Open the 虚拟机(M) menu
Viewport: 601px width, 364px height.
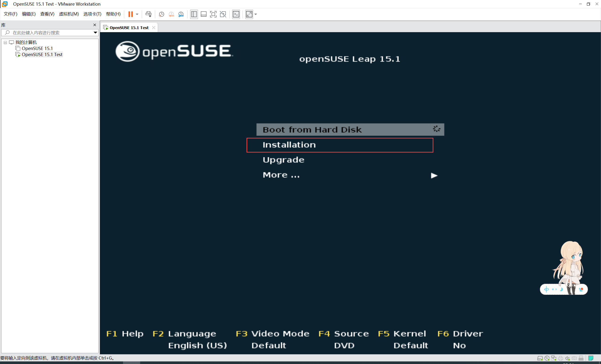pyautogui.click(x=69, y=14)
